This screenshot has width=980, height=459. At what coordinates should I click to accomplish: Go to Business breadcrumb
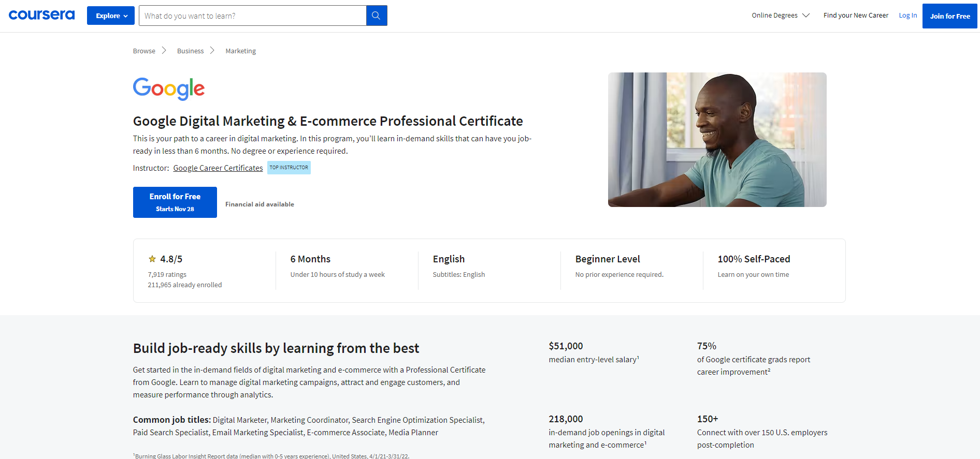[x=190, y=51]
